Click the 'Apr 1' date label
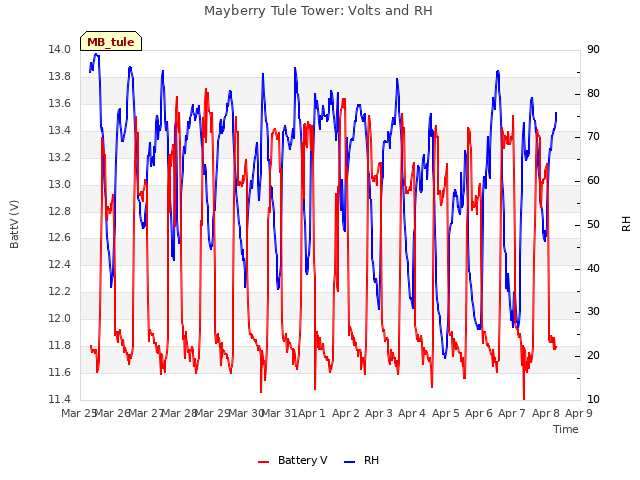Viewport: 640px width, 480px height. point(312,413)
